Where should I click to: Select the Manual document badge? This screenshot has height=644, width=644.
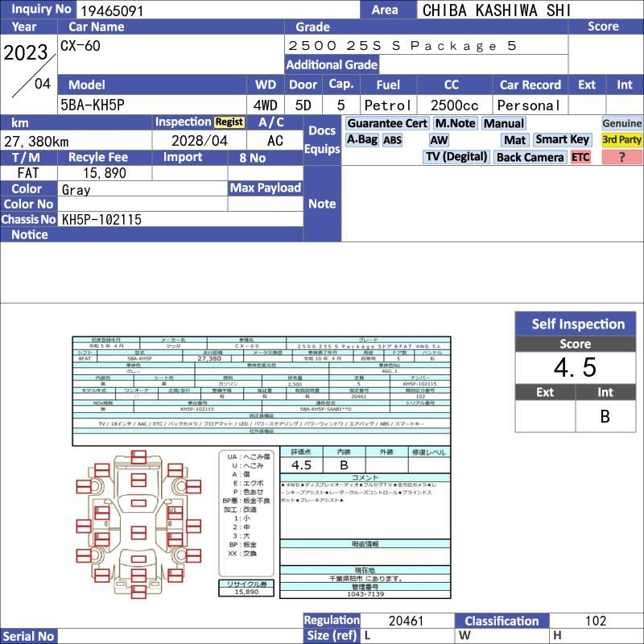pyautogui.click(x=504, y=124)
